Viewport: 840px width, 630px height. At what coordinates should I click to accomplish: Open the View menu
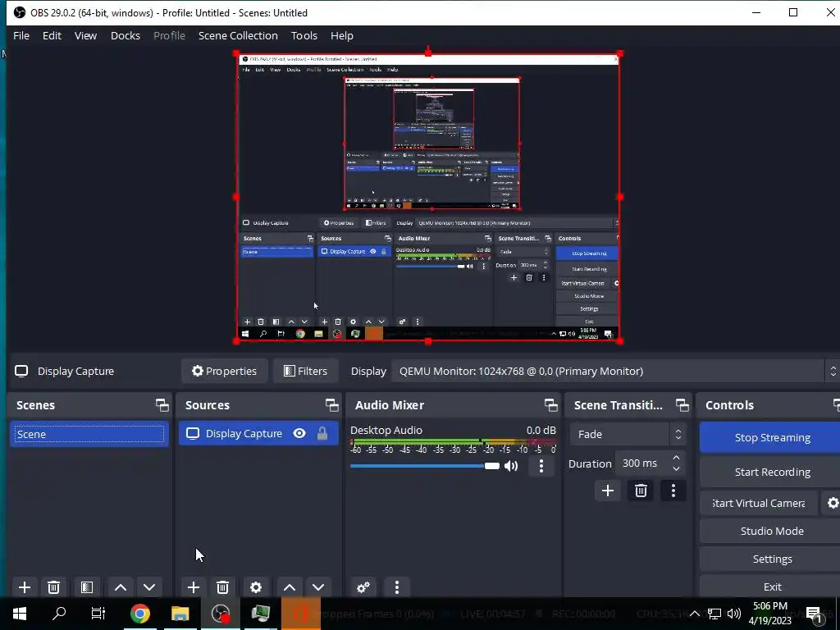click(x=85, y=35)
